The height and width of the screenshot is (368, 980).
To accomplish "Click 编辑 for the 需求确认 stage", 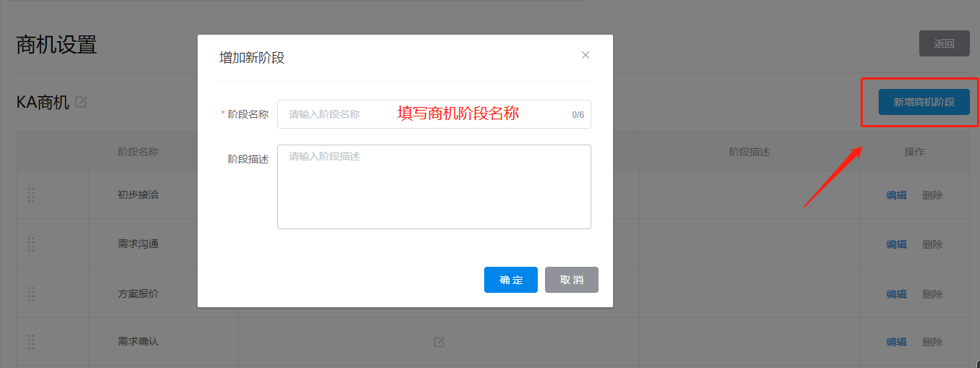I will pos(896,342).
